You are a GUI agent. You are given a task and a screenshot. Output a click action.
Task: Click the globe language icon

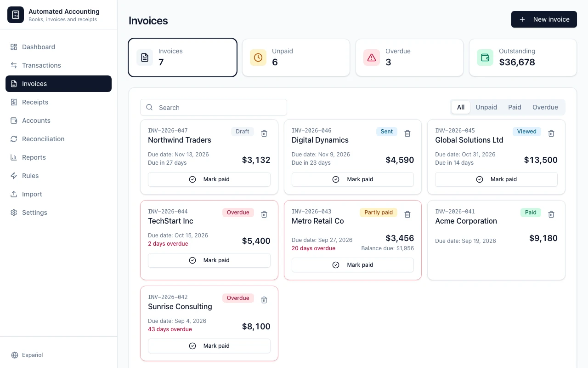15,355
